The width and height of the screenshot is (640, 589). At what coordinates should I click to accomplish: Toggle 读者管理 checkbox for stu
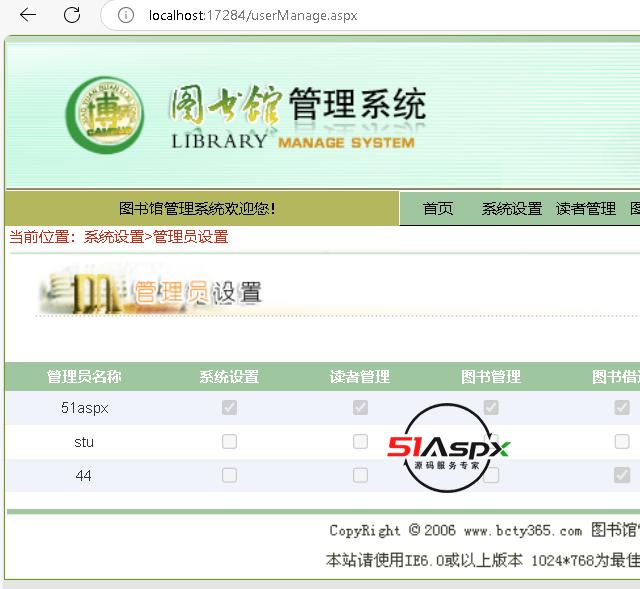coord(360,441)
